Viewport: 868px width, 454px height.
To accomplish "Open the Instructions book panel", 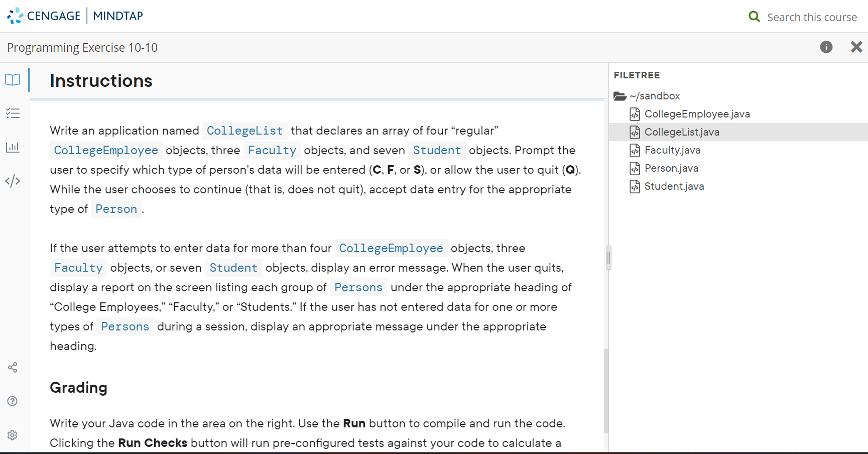I will point(13,80).
